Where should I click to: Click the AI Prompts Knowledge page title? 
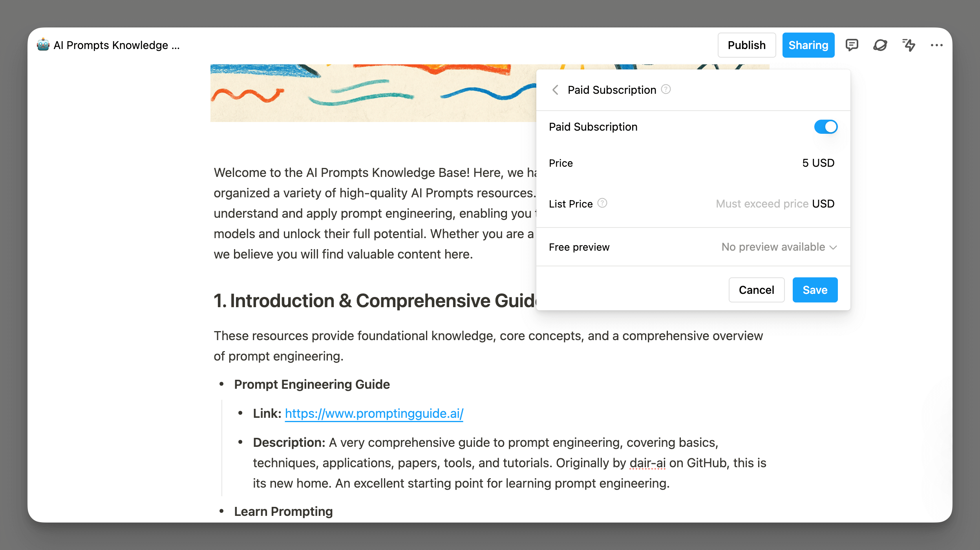[117, 45]
